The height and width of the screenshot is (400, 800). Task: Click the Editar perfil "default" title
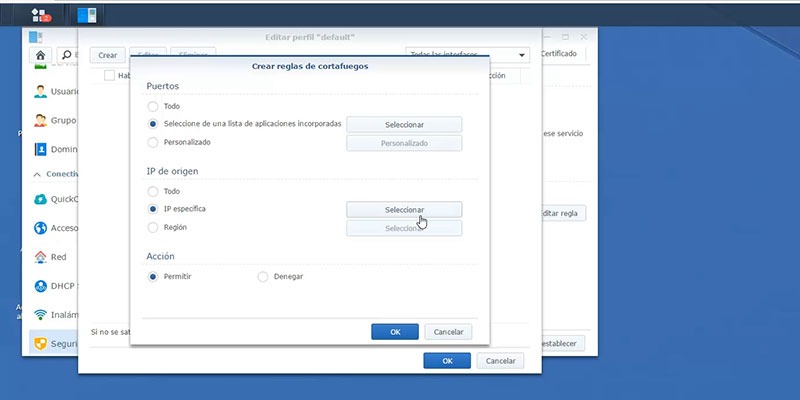coord(310,37)
